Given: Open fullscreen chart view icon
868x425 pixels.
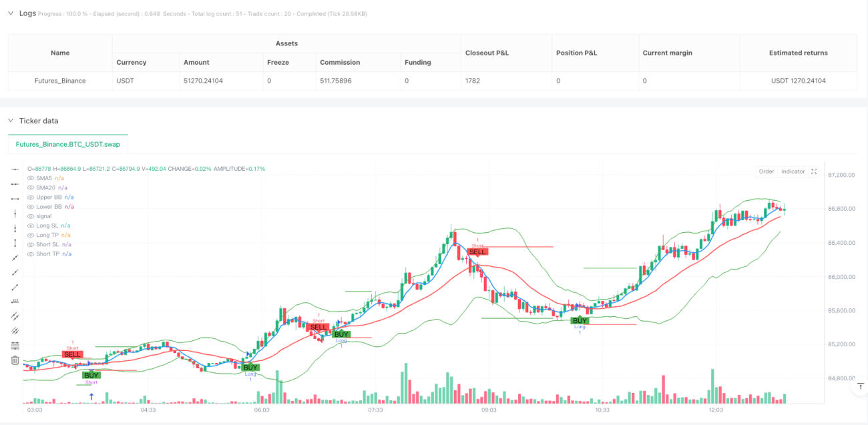Looking at the screenshot, I should [x=814, y=171].
